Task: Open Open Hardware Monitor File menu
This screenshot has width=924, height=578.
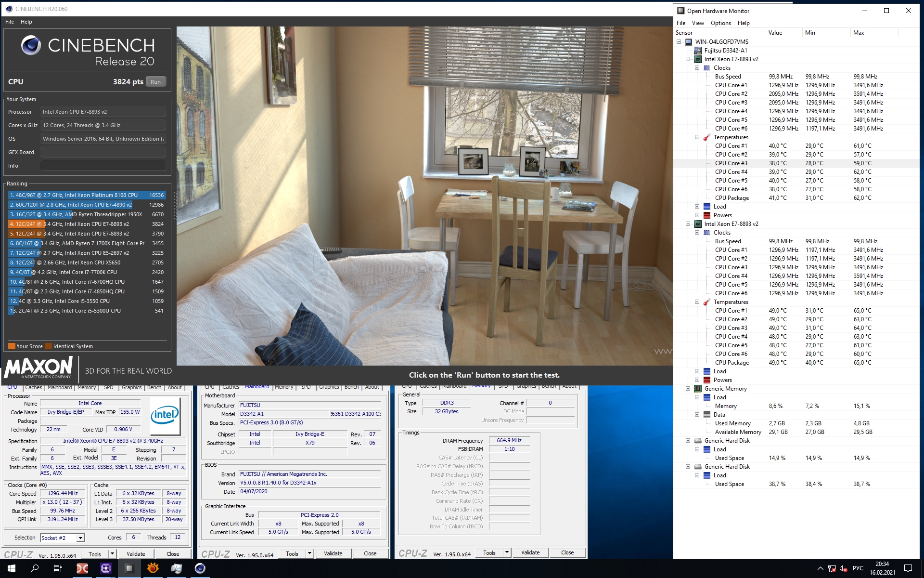Action: pos(681,23)
